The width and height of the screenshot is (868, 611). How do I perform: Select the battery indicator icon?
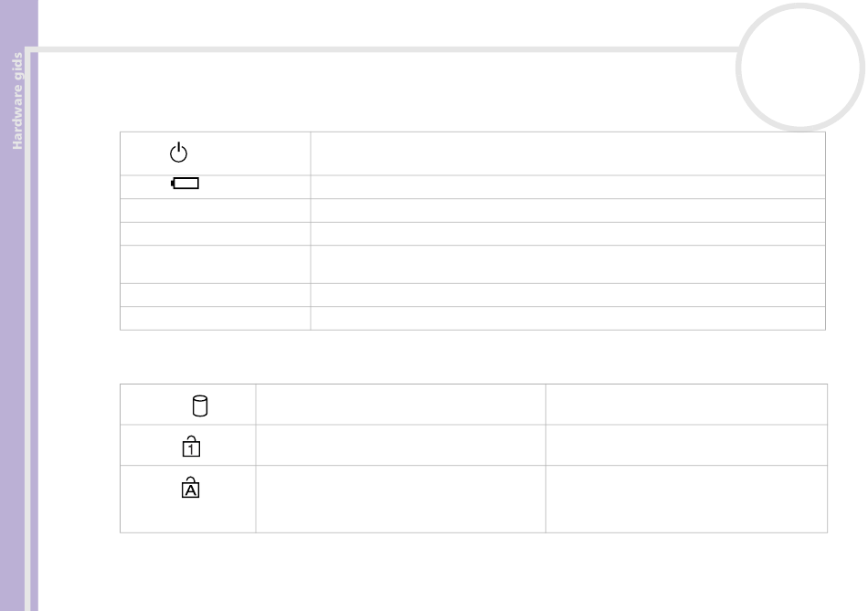185,184
